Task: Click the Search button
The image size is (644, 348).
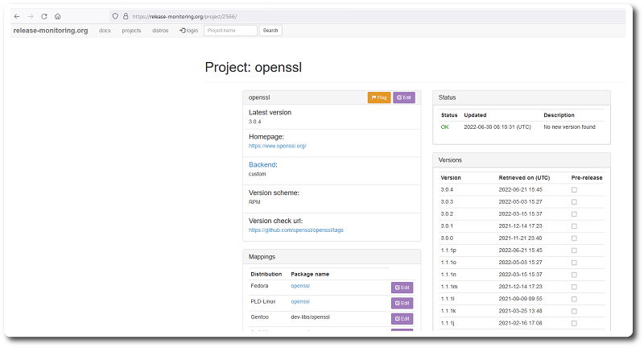Action: coord(270,31)
